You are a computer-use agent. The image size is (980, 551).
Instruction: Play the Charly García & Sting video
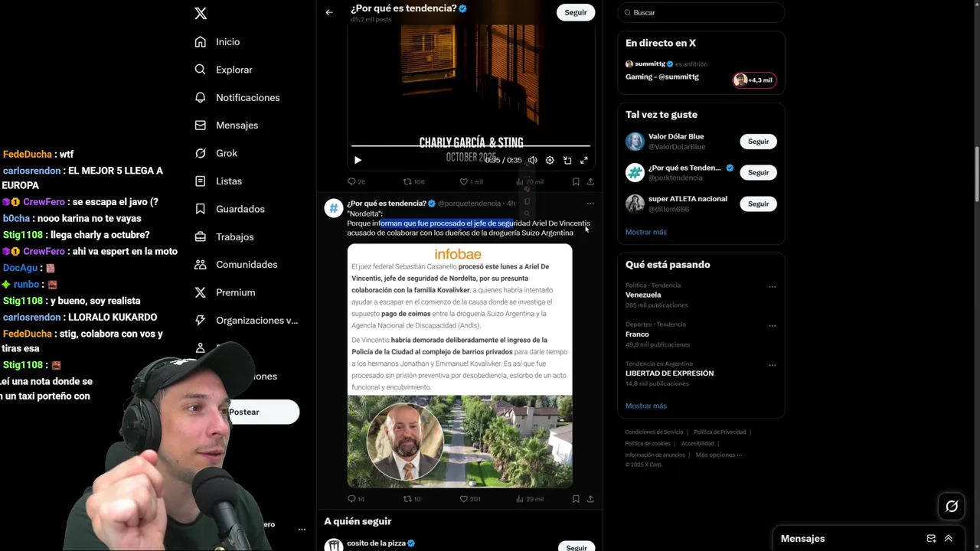[358, 161]
